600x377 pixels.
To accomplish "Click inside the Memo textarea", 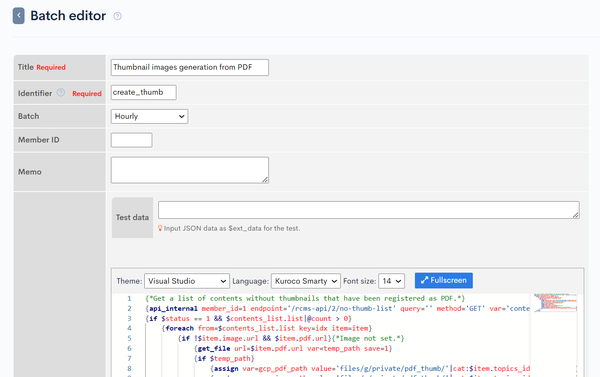I will (190, 170).
